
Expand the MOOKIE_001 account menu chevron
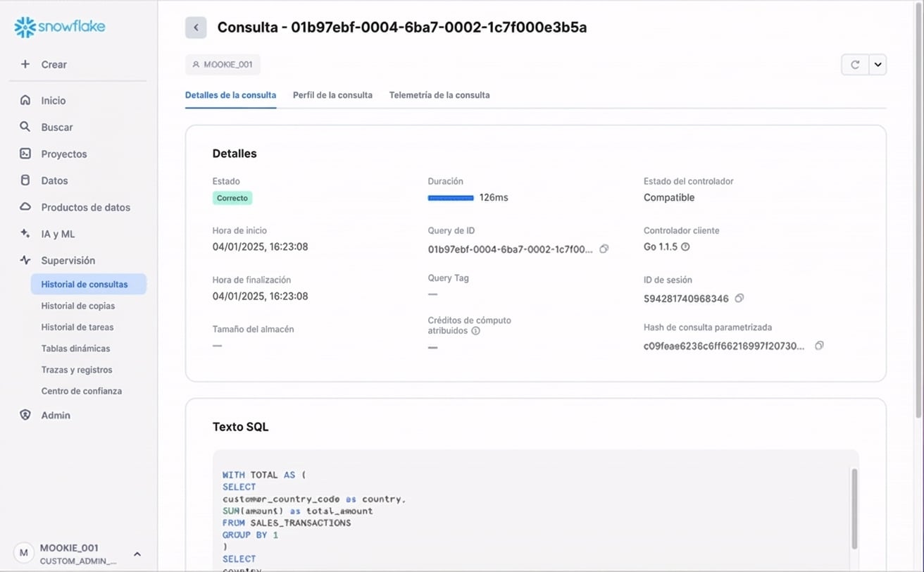137,554
